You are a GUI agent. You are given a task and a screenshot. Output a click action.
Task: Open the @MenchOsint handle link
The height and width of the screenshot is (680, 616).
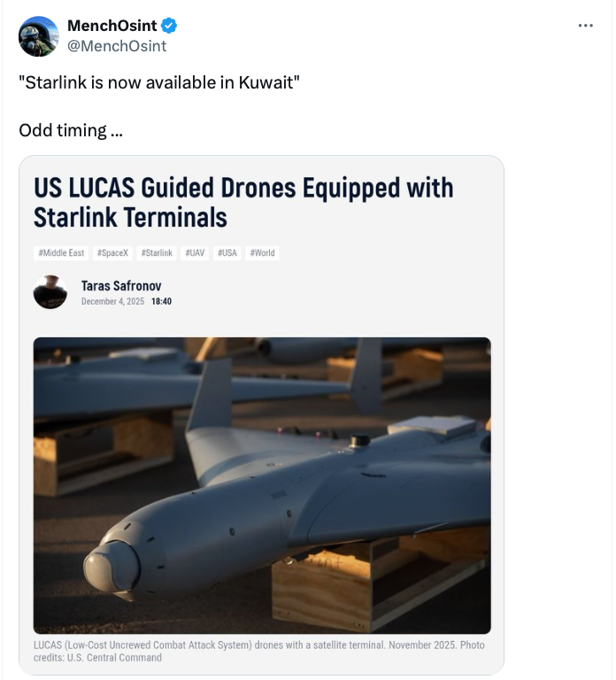click(x=116, y=45)
